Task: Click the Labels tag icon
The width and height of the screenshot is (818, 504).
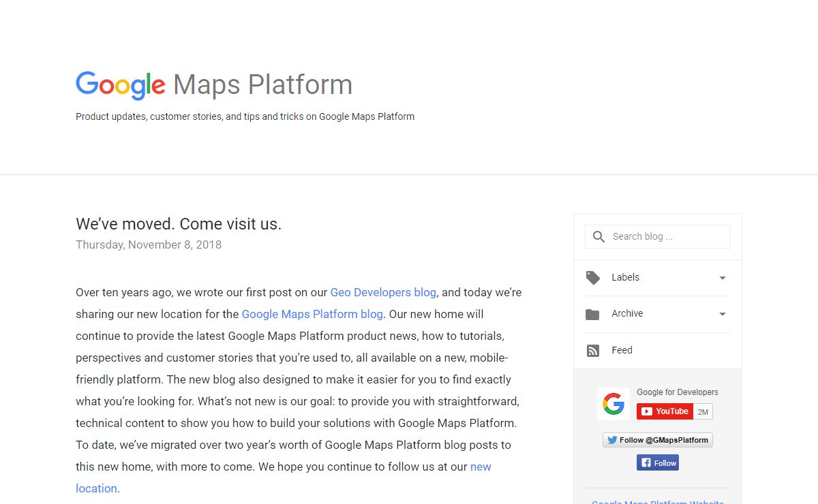Action: (593, 278)
